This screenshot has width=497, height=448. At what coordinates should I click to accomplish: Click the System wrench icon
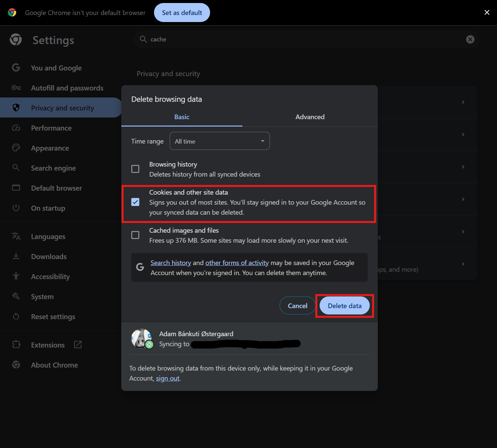[16, 296]
